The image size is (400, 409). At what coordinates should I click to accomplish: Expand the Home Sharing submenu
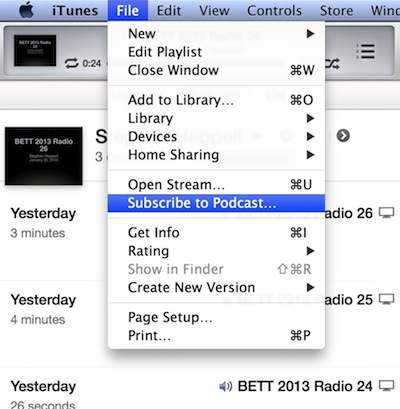point(216,155)
